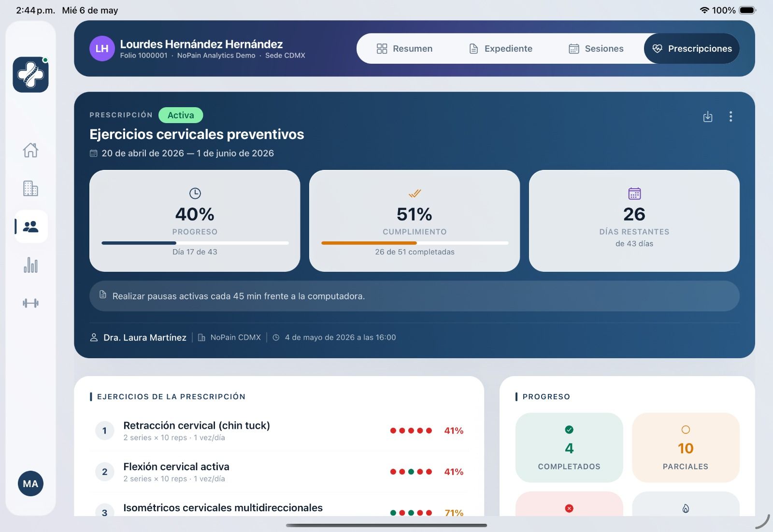
Task: Open the three-dot prescription options menu
Action: tap(730, 116)
